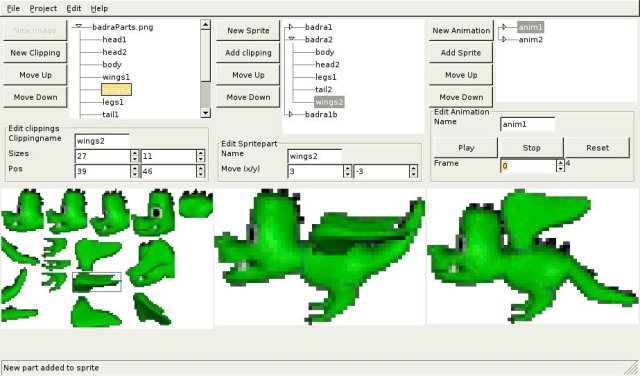
Task: Adjust the Pos x spinner arrows
Action: pyautogui.click(x=135, y=171)
